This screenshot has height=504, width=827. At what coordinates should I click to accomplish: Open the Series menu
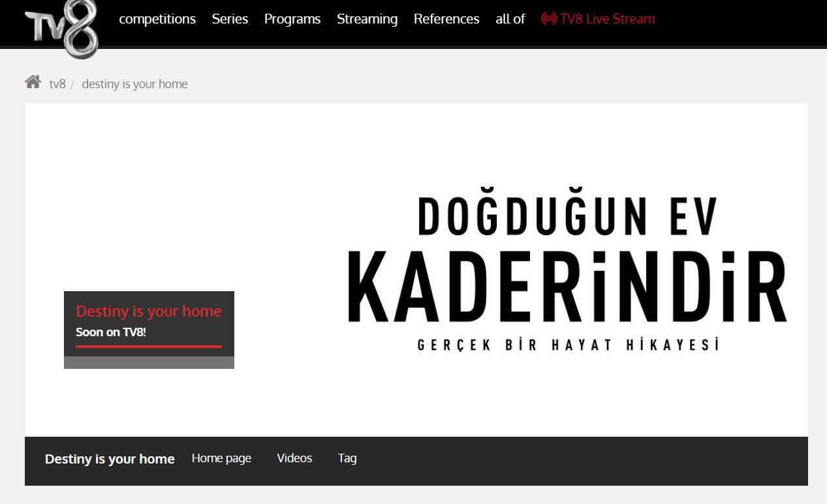(230, 19)
